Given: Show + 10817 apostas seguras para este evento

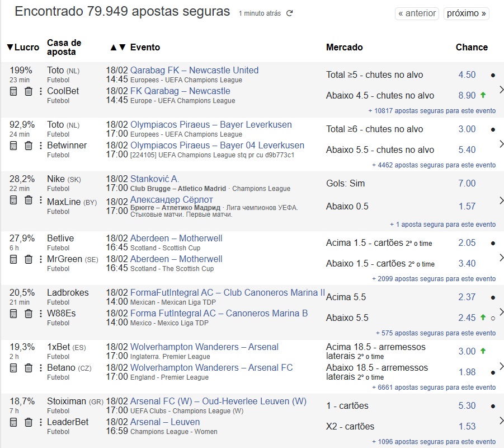Looking at the screenshot, I should coord(432,111).
